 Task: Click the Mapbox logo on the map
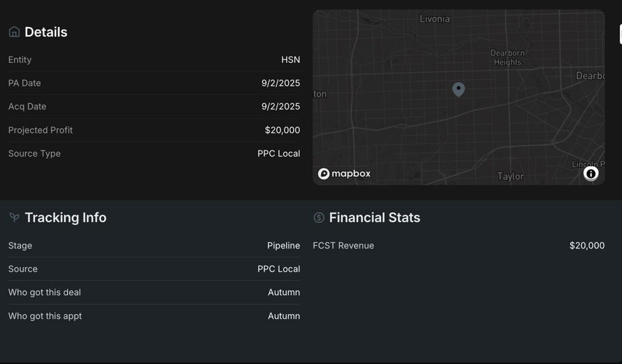coord(345,174)
